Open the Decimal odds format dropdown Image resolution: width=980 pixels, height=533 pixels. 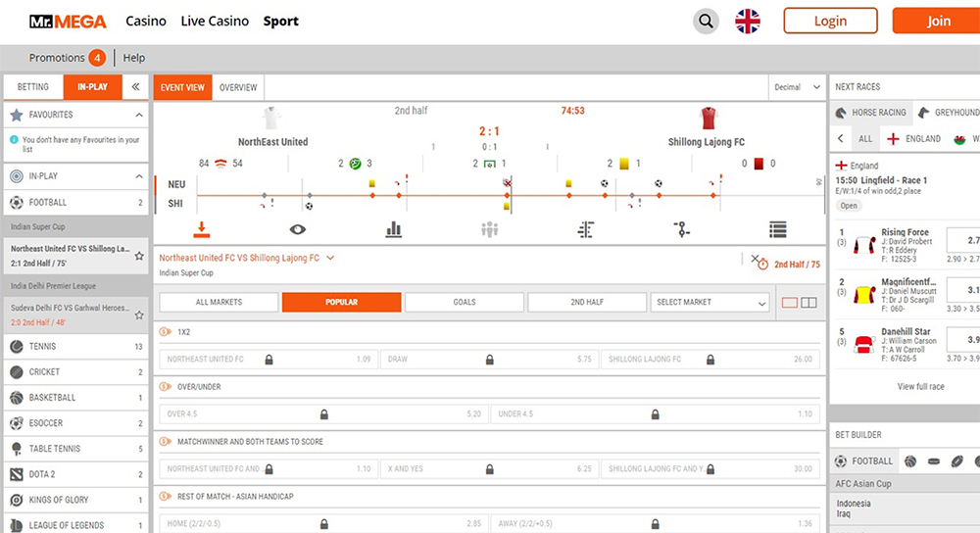797,87
